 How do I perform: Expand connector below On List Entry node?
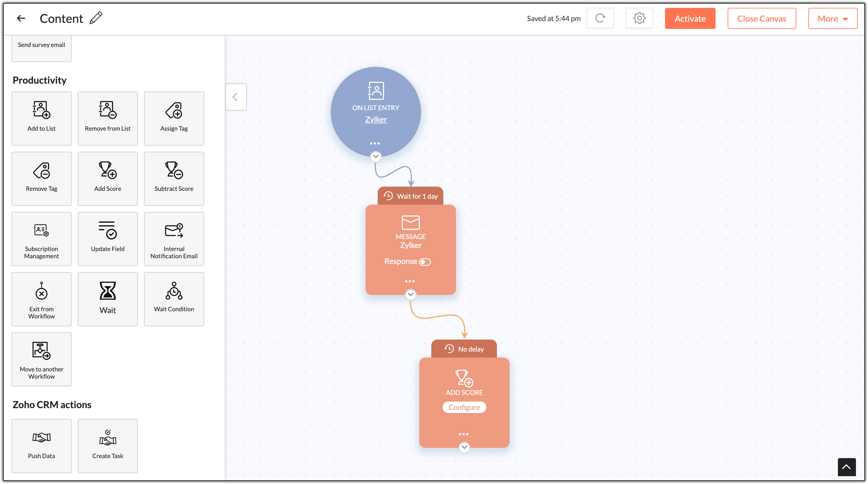pyautogui.click(x=376, y=157)
